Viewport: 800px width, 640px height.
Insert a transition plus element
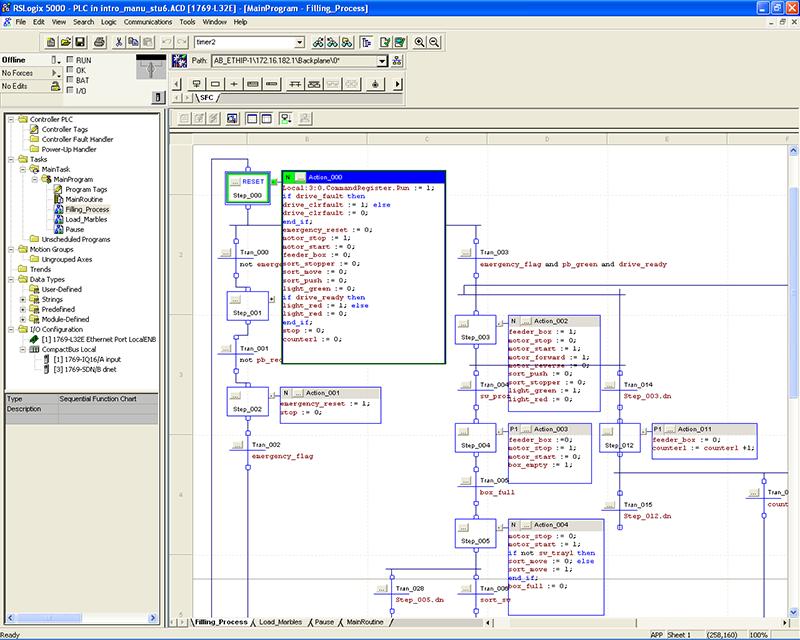coord(234,84)
